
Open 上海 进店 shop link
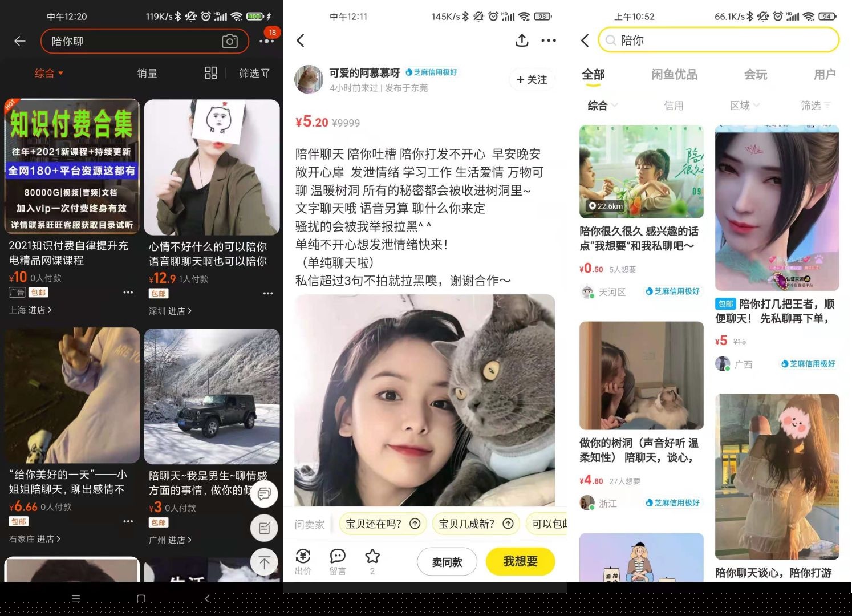click(x=30, y=310)
